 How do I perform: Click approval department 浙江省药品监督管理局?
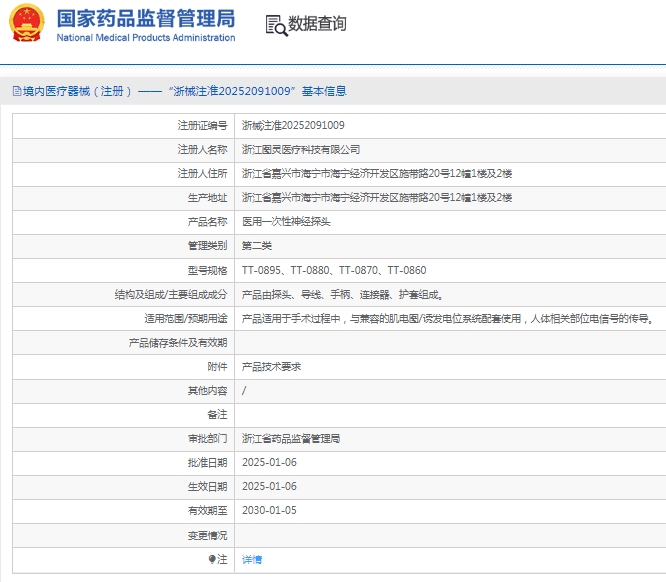[x=291, y=438]
